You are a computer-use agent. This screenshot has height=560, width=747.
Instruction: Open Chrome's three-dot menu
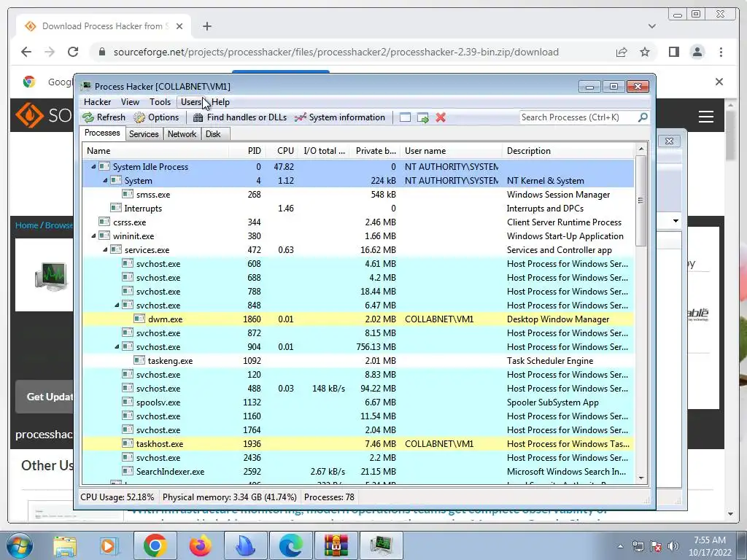point(721,52)
